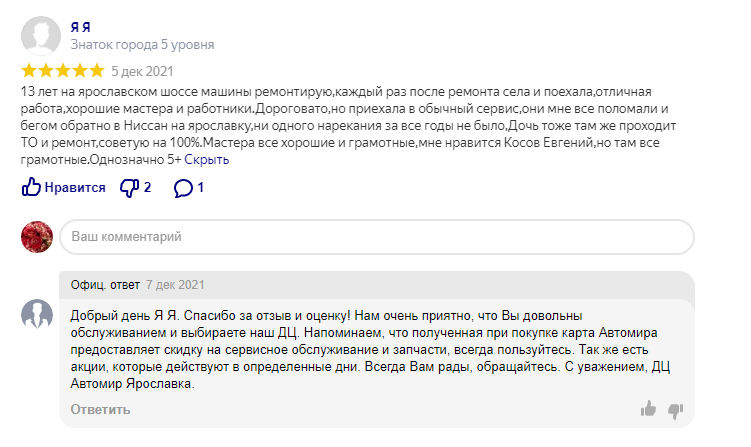Open the comments speech bubble icon

click(x=183, y=188)
